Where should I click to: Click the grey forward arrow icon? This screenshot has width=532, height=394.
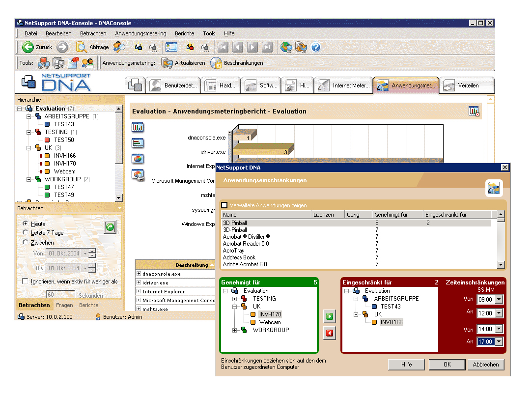(x=62, y=47)
